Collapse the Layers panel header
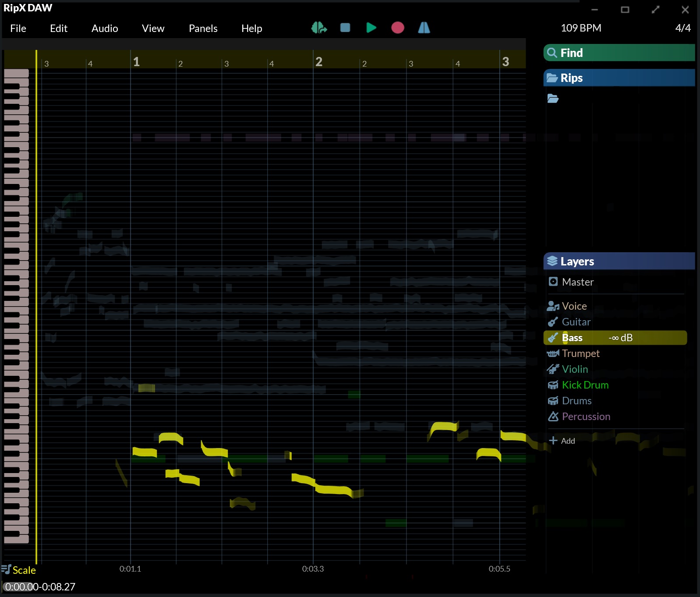 pos(619,261)
